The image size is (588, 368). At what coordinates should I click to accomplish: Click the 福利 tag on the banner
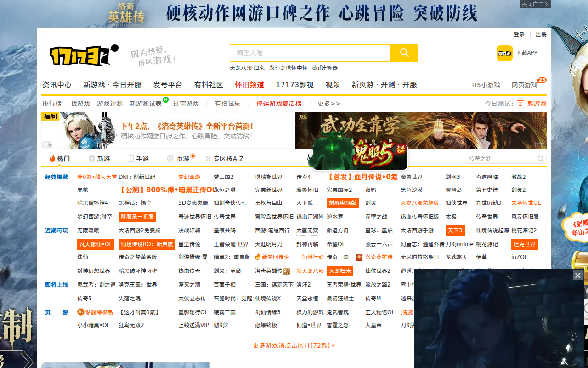(51, 116)
